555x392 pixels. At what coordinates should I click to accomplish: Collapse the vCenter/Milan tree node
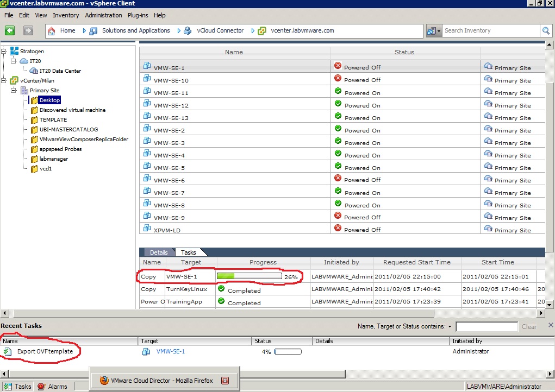(x=4, y=80)
